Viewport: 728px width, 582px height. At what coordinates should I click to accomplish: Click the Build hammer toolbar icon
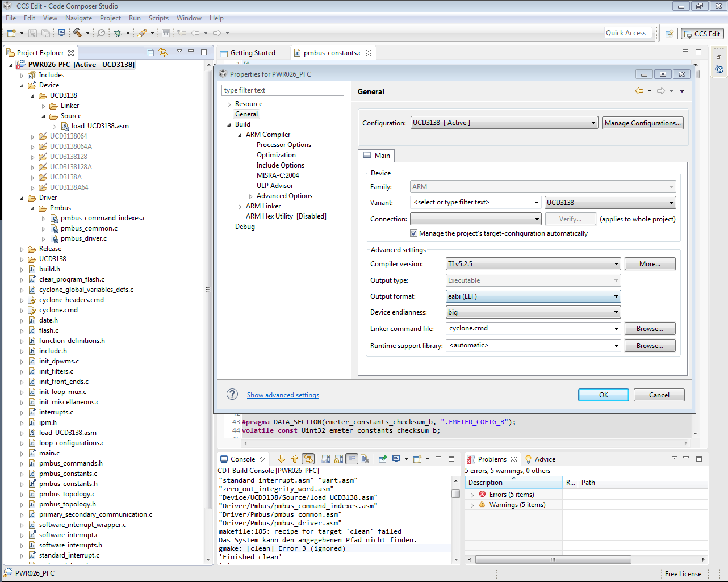coord(77,33)
